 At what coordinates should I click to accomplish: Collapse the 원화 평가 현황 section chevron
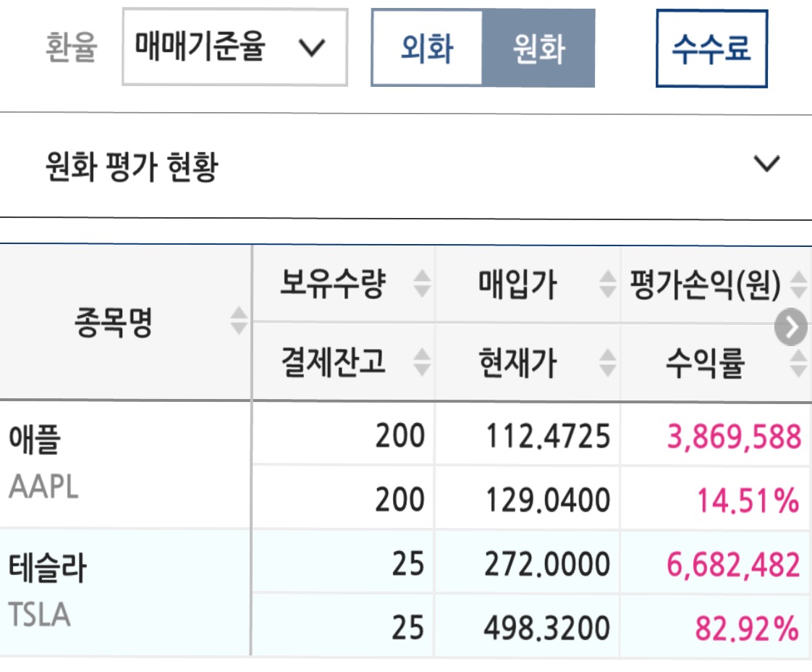(766, 164)
